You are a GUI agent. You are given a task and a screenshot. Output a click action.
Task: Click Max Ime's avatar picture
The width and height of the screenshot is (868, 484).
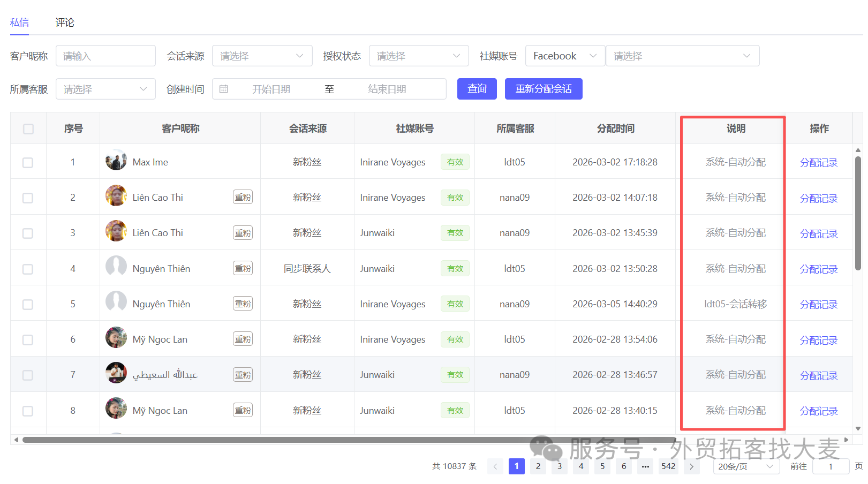click(116, 160)
